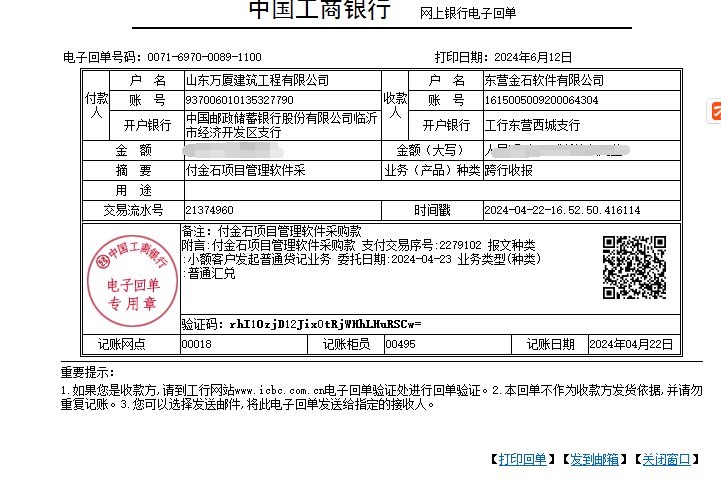721x481 pixels.
Task: Select bookkeeping teller 00495
Action: click(x=400, y=344)
